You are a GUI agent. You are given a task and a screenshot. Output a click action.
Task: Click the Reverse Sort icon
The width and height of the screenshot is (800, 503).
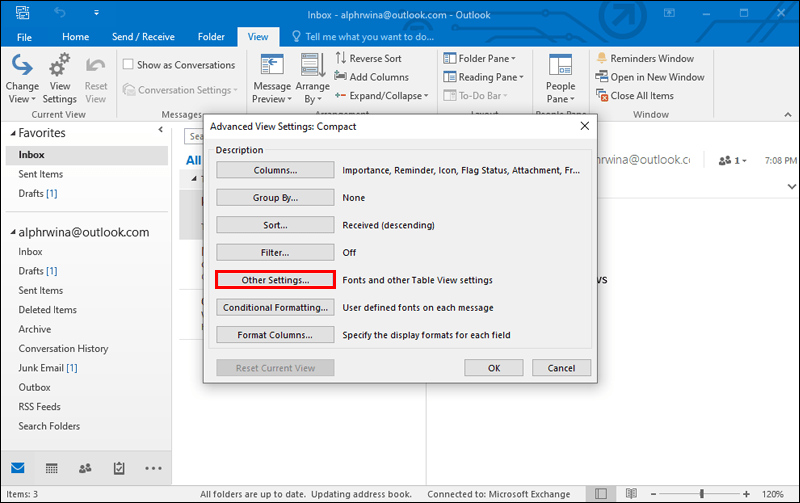click(x=340, y=58)
